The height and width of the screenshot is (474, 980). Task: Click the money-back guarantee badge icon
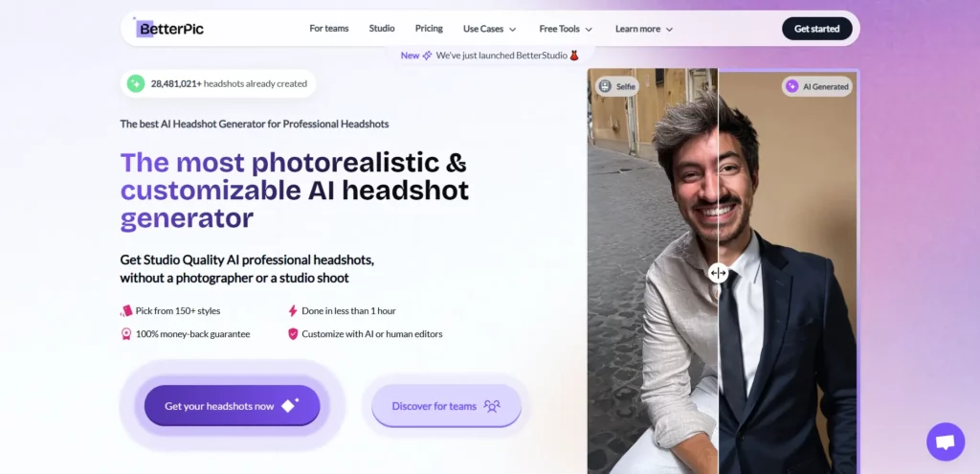click(x=126, y=334)
